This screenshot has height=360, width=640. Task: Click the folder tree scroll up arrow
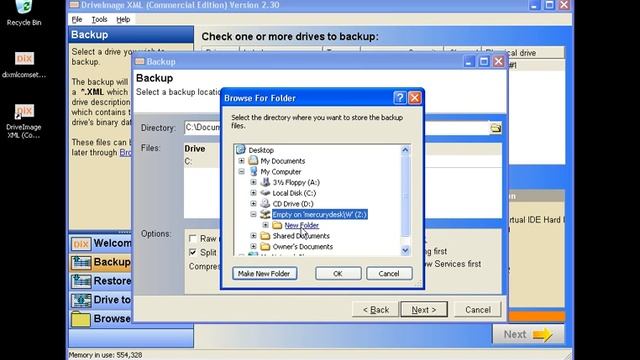405,150
